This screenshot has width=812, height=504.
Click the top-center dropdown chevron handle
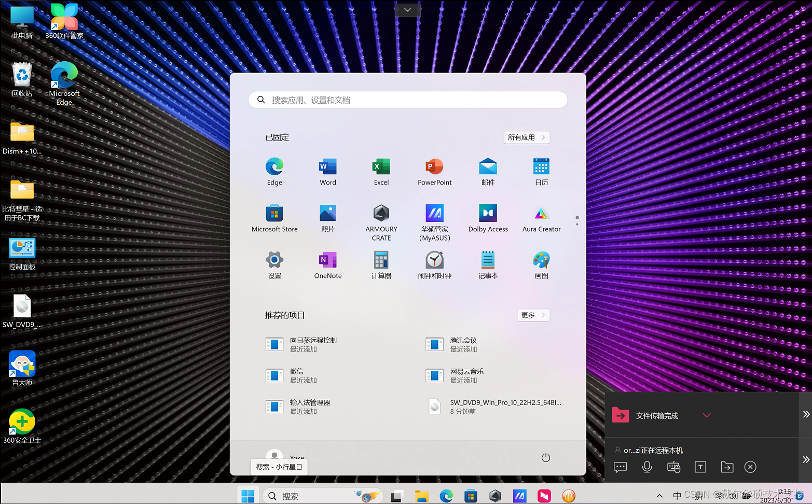tap(407, 9)
